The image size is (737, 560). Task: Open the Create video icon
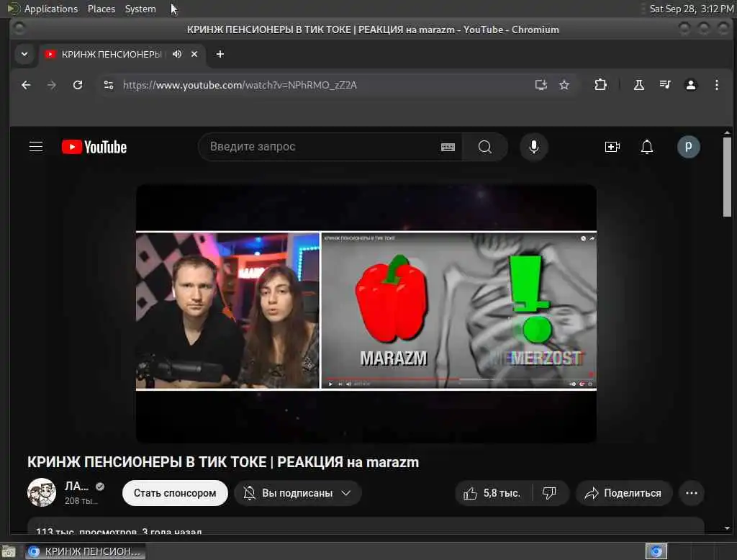612,147
